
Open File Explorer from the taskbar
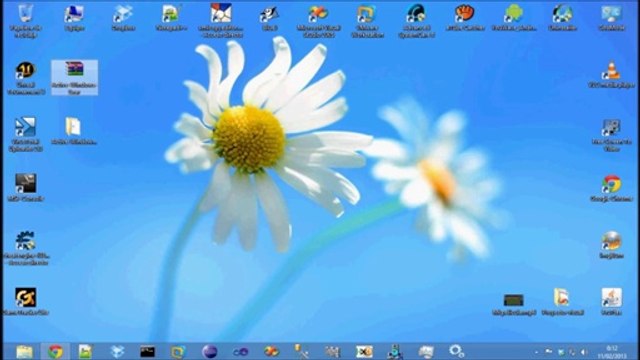(x=24, y=351)
